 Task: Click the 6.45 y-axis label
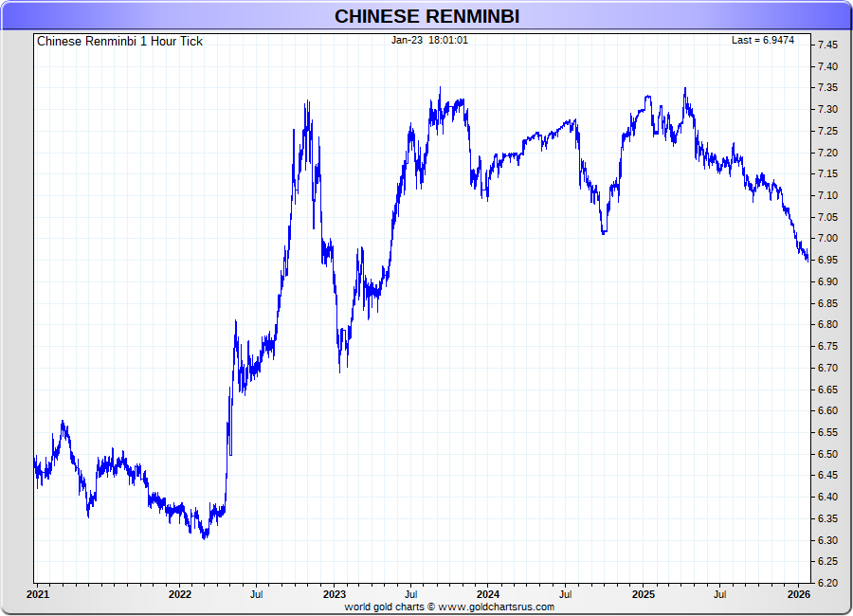click(827, 475)
